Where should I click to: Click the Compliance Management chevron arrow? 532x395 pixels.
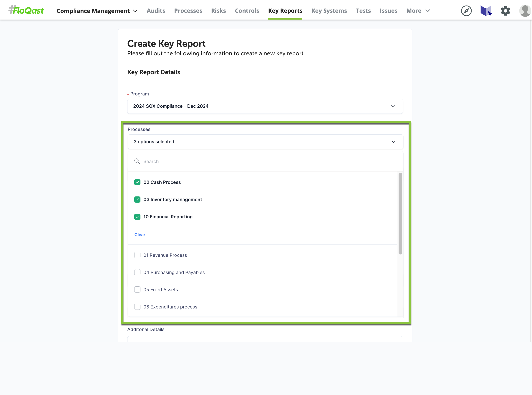point(135,11)
